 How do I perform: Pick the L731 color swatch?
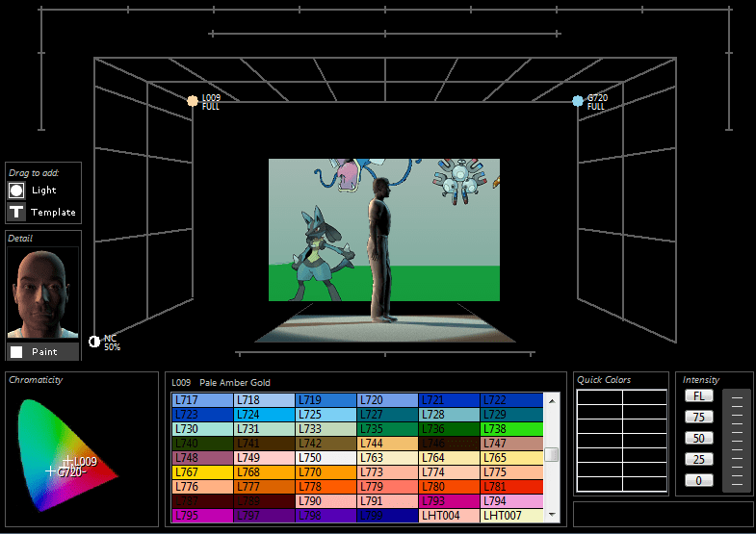tap(264, 428)
